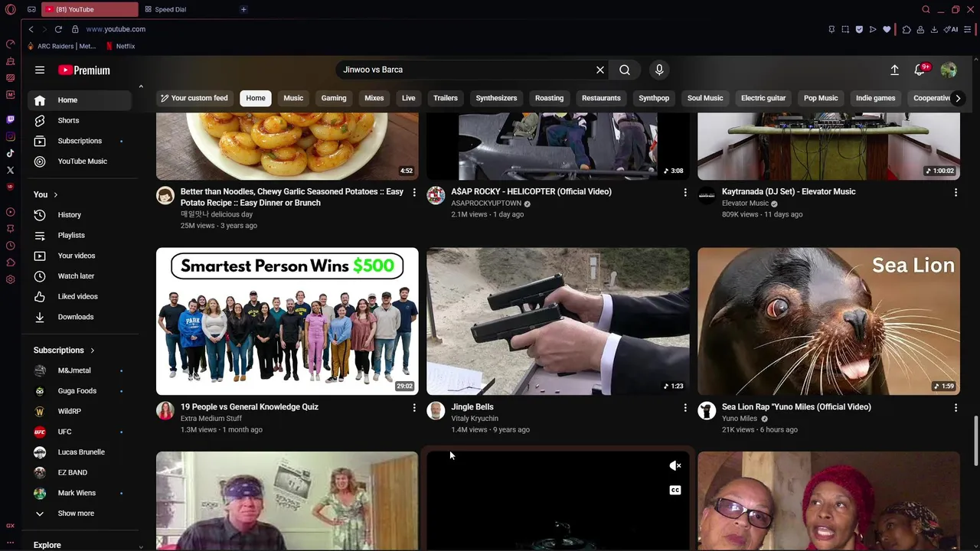Switch to the Speed Dial browser tab

coord(188,9)
